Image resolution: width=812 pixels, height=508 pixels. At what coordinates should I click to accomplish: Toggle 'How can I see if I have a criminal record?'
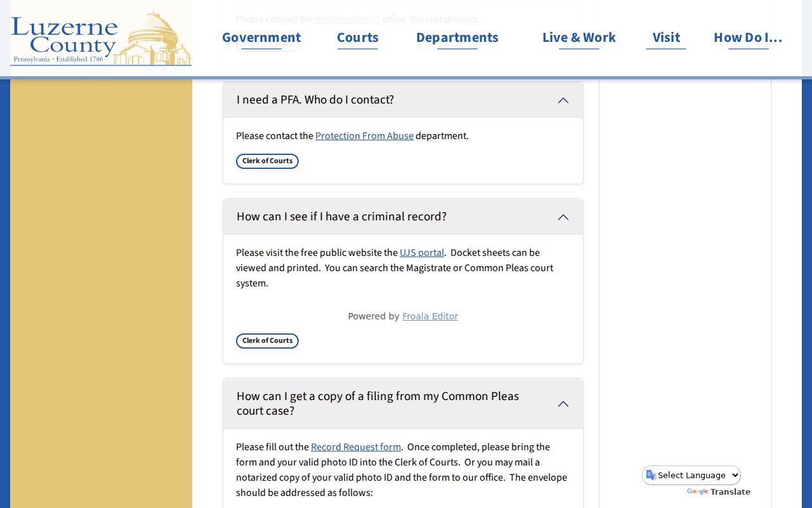pos(403,217)
